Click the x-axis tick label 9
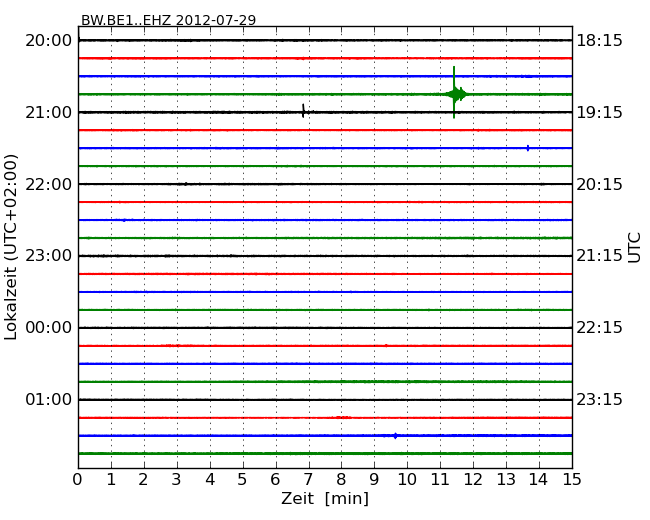The height and width of the screenshot is (520, 650). pos(374,479)
